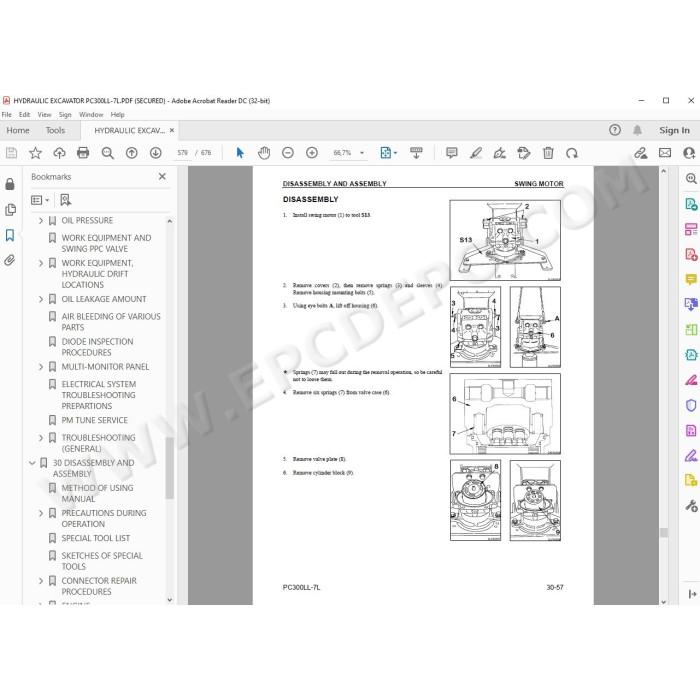
Task: Open the View menu
Action: [x=44, y=115]
